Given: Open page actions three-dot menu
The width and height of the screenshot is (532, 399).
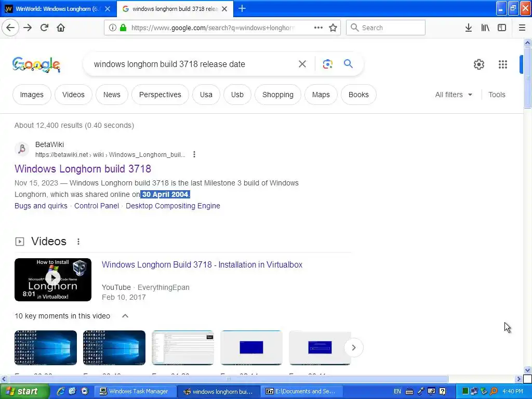Looking at the screenshot, I should (x=318, y=28).
